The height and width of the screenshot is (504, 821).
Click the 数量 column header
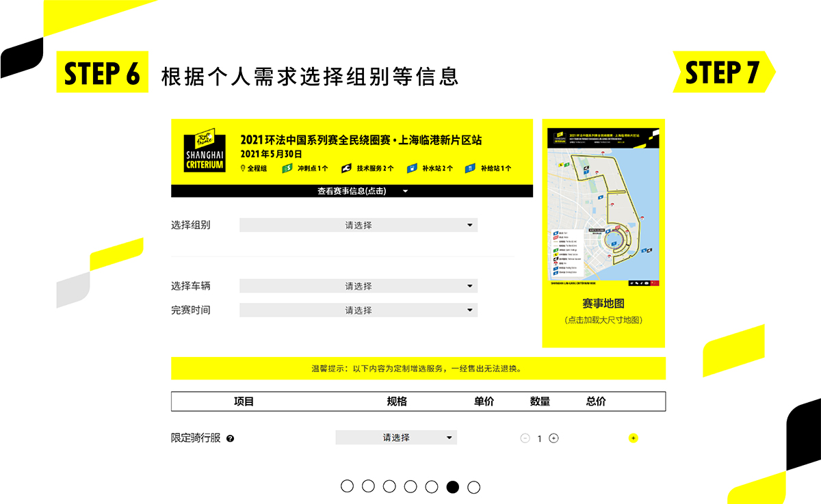click(540, 401)
